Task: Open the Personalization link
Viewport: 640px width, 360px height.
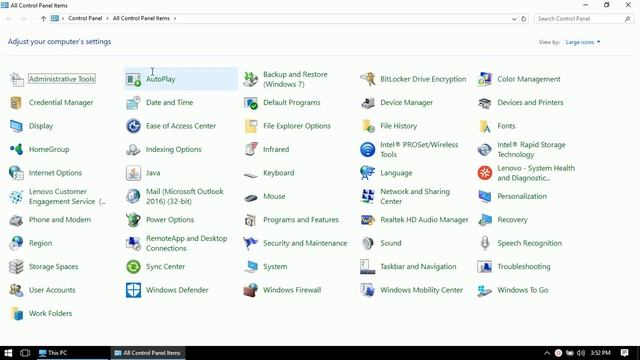Action: [x=522, y=196]
